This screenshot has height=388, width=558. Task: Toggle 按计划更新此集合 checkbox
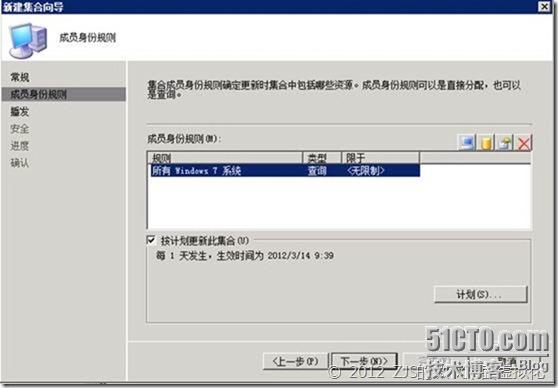coord(151,240)
